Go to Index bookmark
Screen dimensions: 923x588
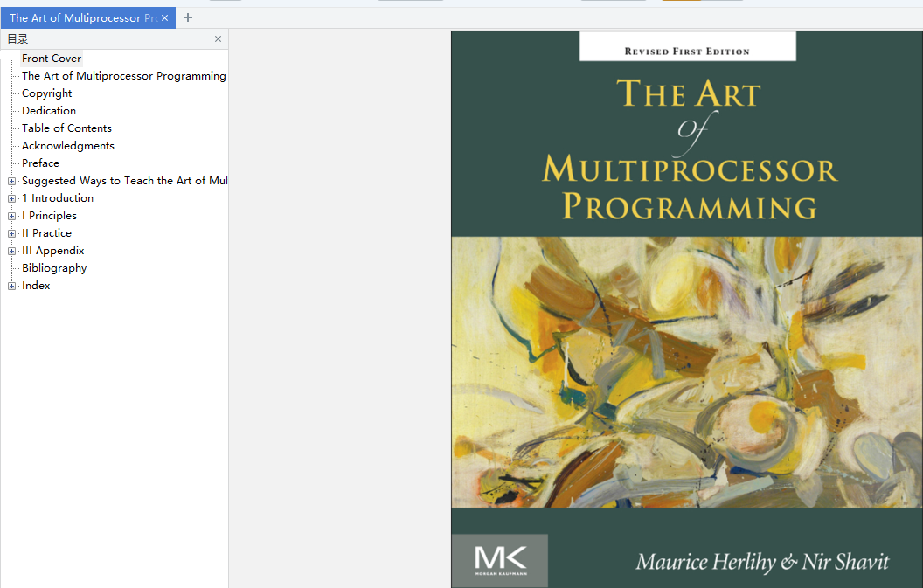[36, 286]
